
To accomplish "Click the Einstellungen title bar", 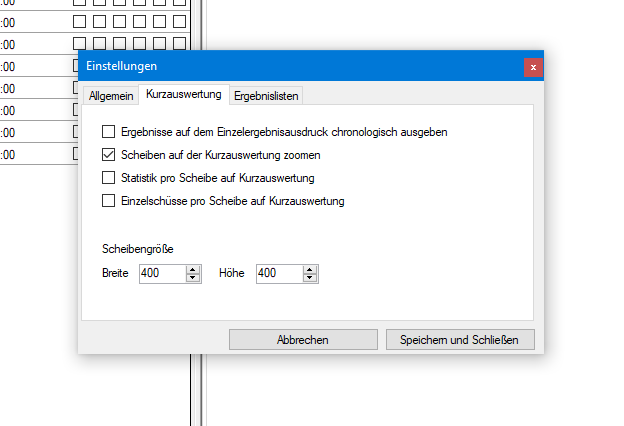I will pyautogui.click(x=300, y=66).
